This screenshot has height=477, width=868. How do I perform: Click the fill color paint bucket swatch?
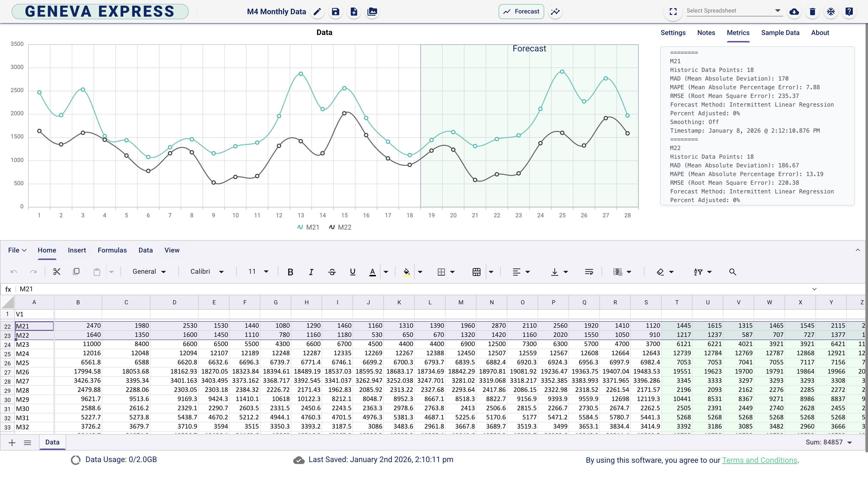pyautogui.click(x=407, y=272)
